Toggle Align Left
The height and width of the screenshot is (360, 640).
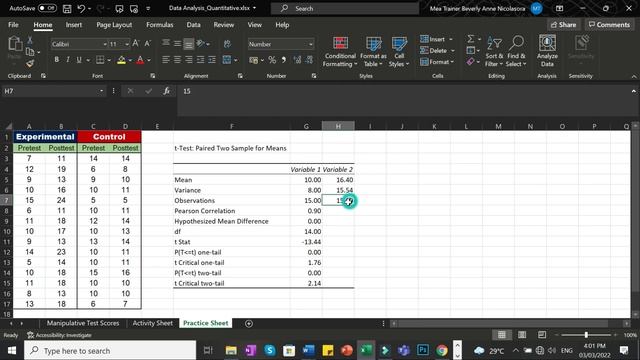[x=166, y=60]
